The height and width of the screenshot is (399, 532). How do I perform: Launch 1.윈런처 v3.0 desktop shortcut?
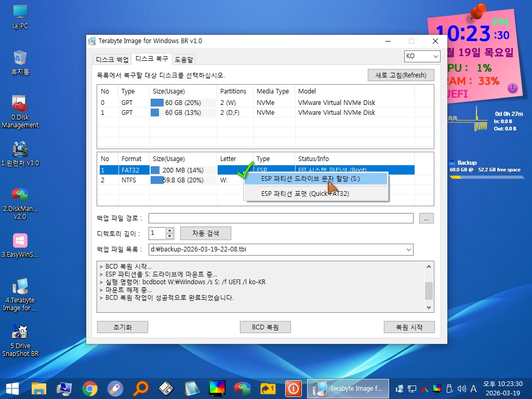pyautogui.click(x=20, y=154)
